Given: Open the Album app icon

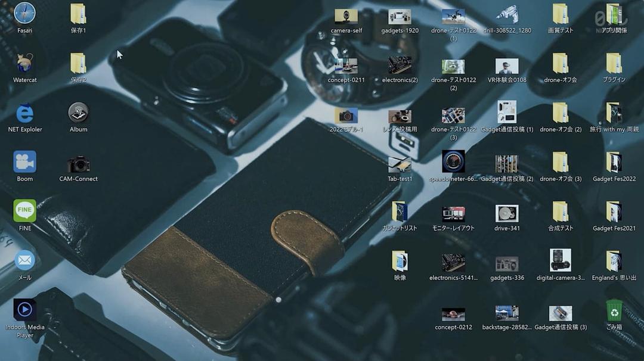Looking at the screenshot, I should [x=78, y=113].
